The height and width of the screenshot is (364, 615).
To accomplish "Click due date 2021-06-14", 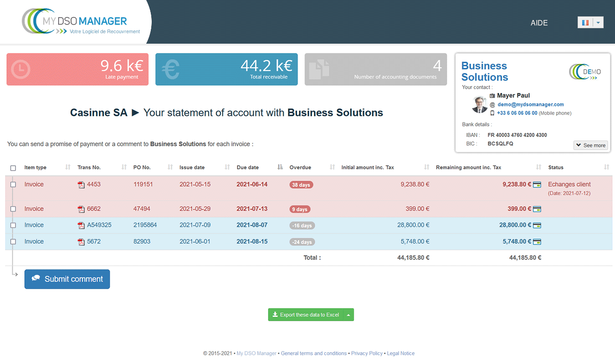I will [252, 185].
